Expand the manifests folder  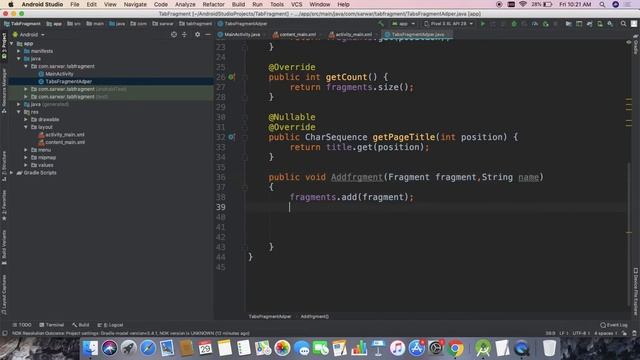(19, 51)
